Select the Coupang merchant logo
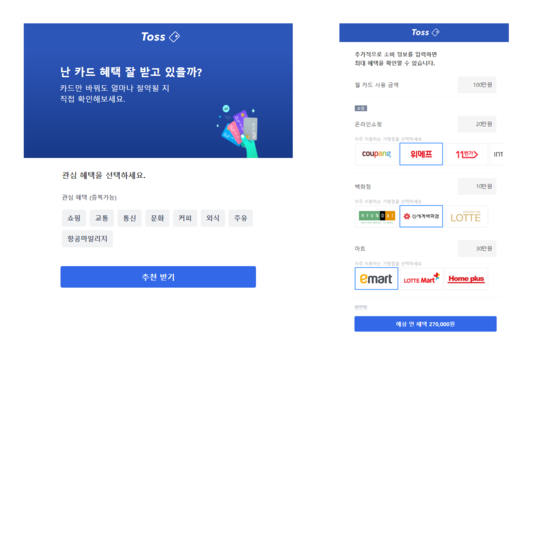Image resolution: width=538 pixels, height=538 pixels. 376,154
